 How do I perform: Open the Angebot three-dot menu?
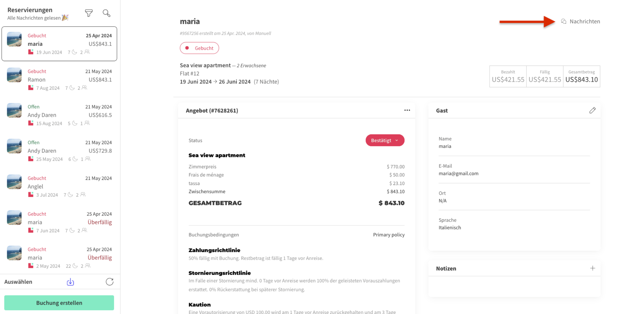coord(407,110)
